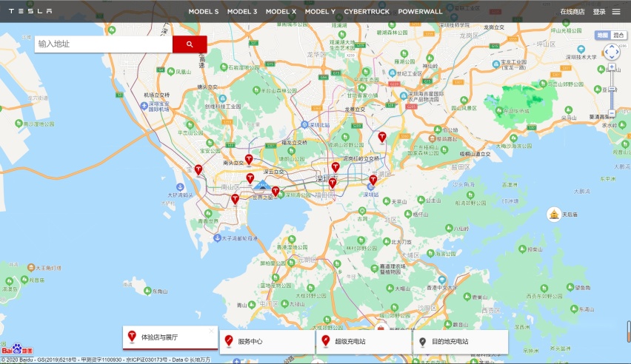Click the 输入地址 address search field

point(104,44)
